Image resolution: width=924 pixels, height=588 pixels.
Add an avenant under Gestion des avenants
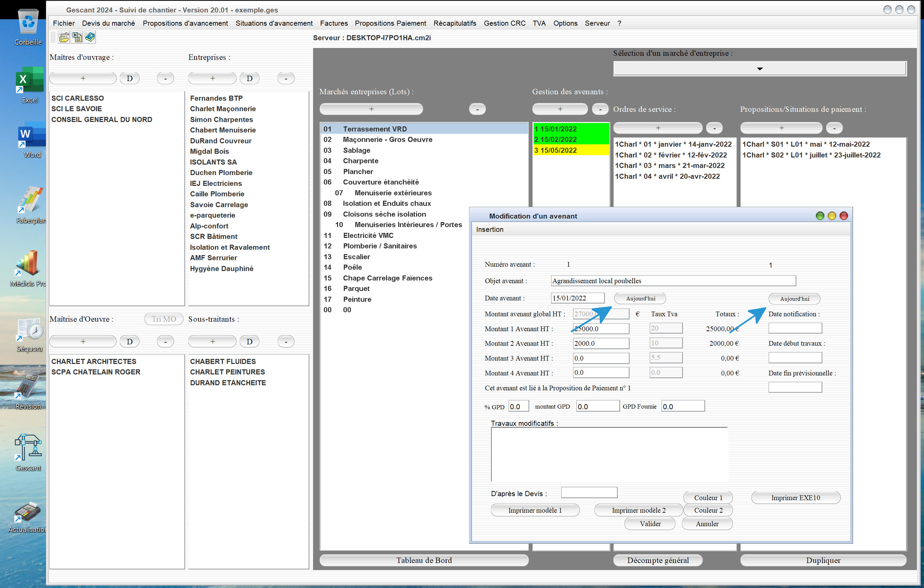(x=560, y=109)
